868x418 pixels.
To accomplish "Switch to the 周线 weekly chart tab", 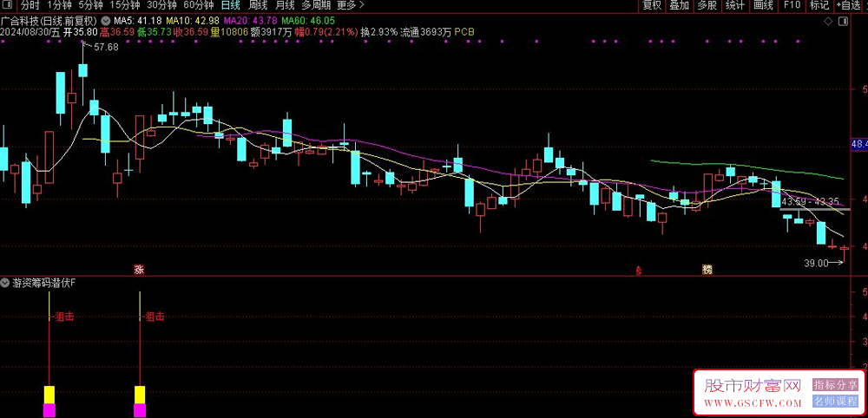I will tap(258, 5).
